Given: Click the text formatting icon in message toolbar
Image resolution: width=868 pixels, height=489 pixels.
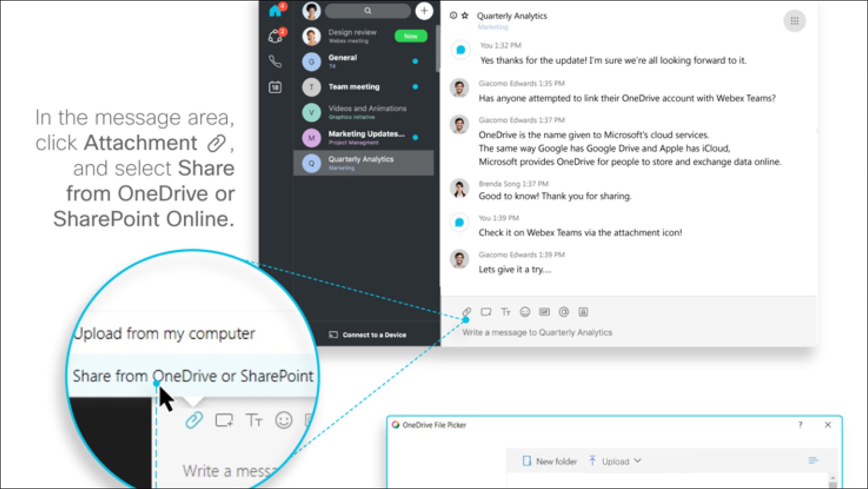Looking at the screenshot, I should (506, 312).
